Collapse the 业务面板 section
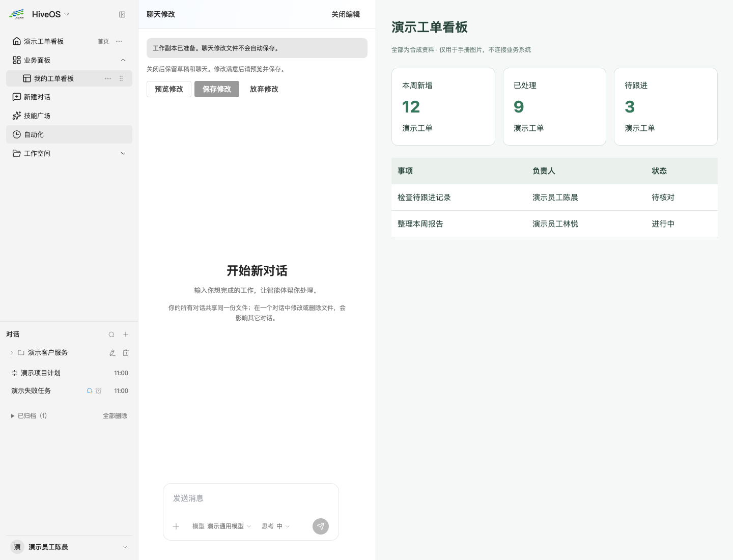The height and width of the screenshot is (560, 733). [x=123, y=60]
